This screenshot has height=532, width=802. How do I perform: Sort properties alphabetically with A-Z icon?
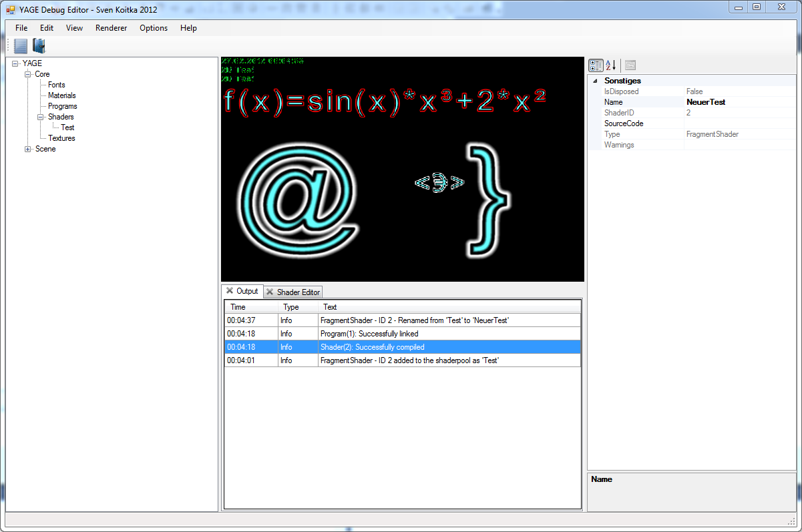pyautogui.click(x=610, y=65)
